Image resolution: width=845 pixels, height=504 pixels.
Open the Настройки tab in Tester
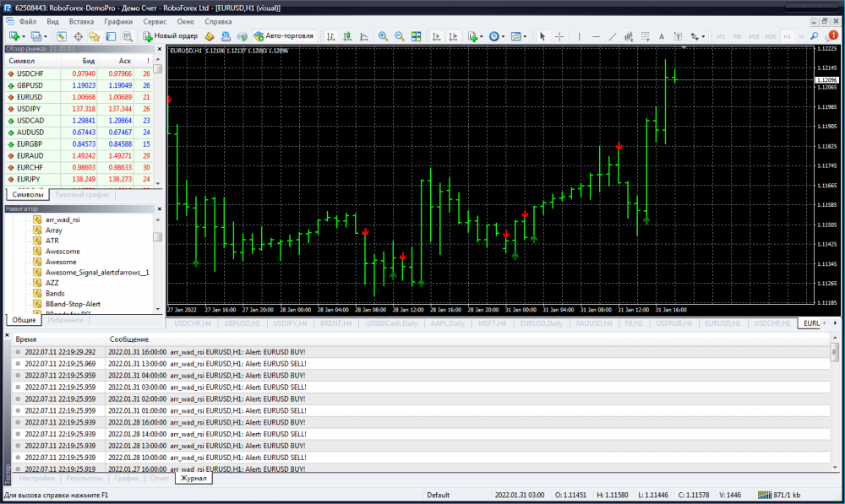pyautogui.click(x=36, y=478)
